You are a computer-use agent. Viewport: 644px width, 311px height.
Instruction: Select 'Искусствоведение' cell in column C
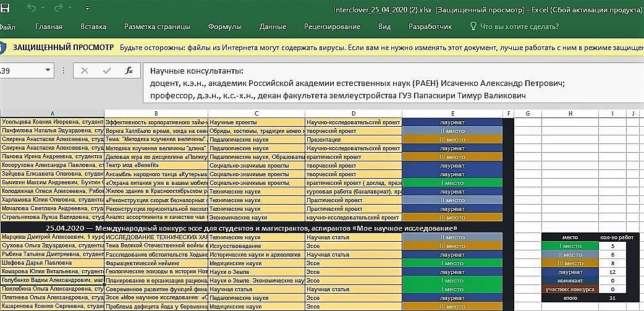(x=256, y=245)
